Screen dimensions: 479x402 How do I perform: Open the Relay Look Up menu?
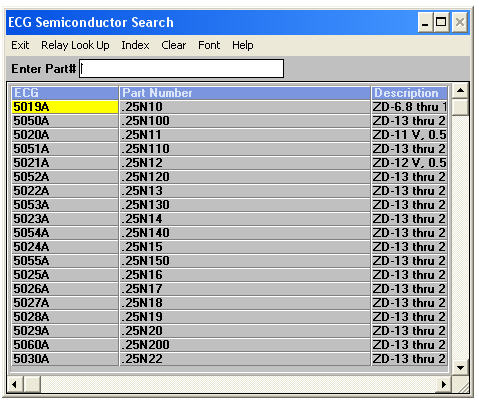coord(75,45)
